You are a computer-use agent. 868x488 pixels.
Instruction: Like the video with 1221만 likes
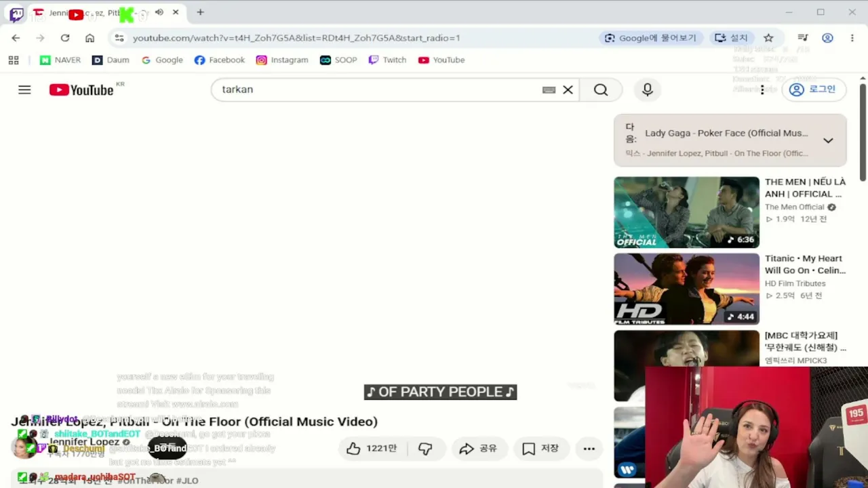[372, 449]
